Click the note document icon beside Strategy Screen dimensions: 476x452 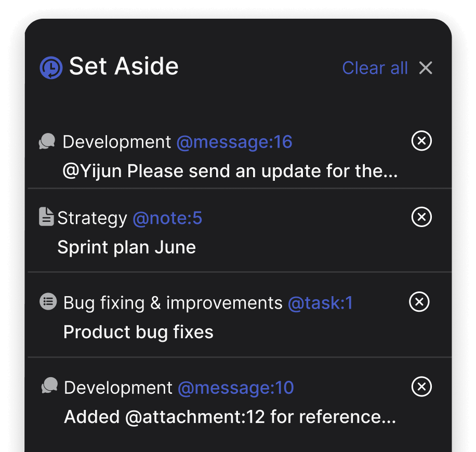46,217
